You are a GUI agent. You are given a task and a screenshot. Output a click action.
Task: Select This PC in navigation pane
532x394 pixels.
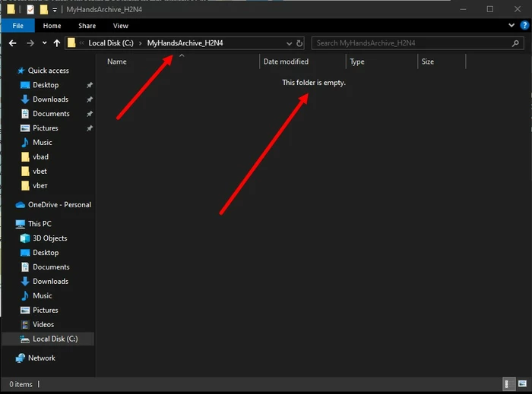[x=40, y=224]
